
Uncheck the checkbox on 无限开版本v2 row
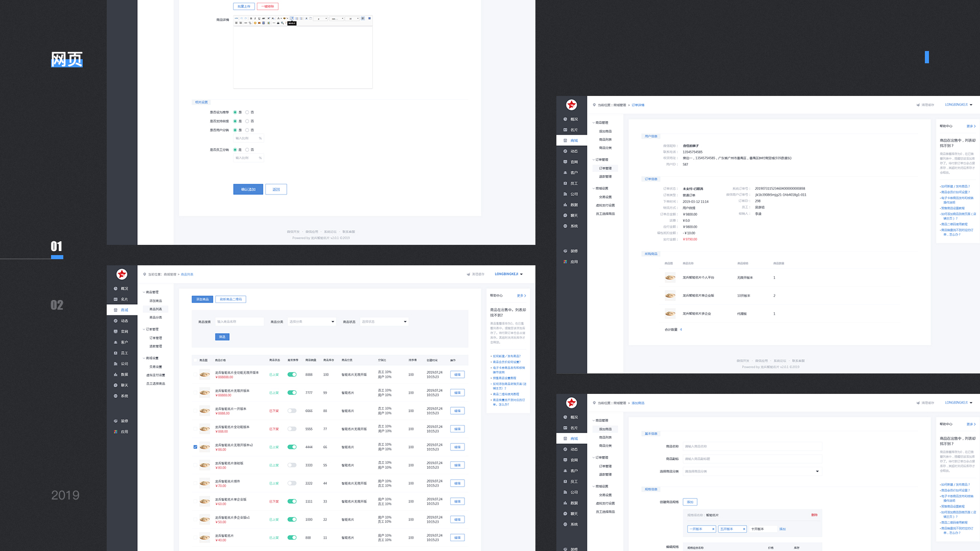pyautogui.click(x=195, y=447)
